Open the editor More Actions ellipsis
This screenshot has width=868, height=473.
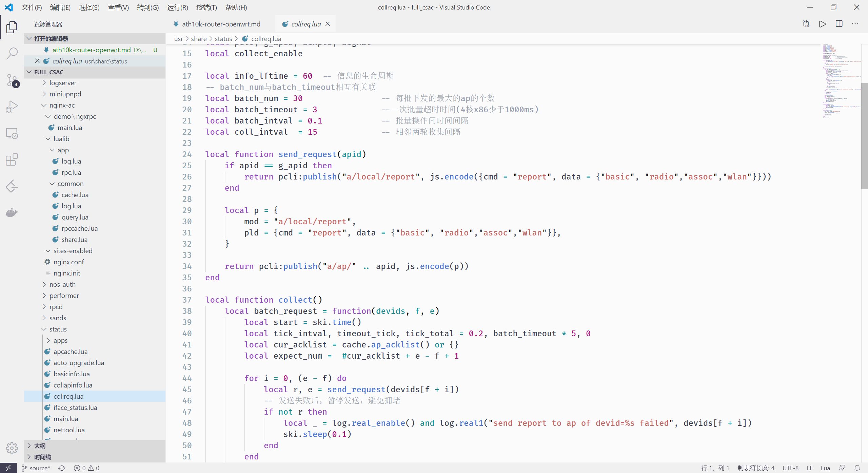click(x=855, y=24)
